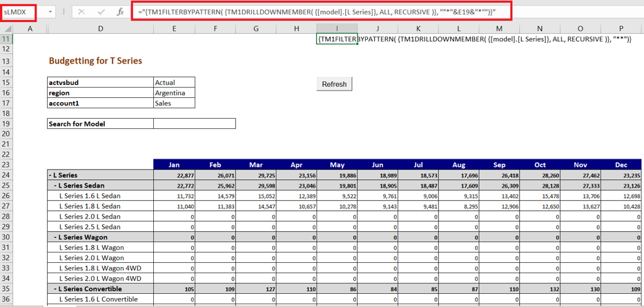Select column header D
Image resolution: width=644 pixels, height=307 pixels.
tap(101, 28)
